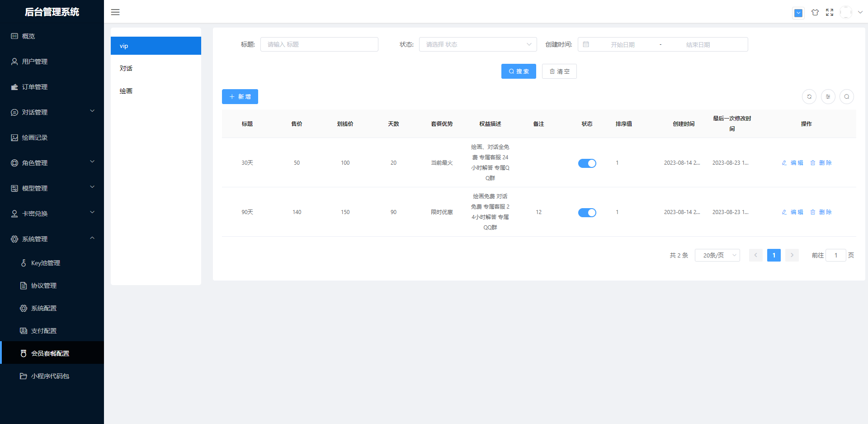Disable the status switch for 30天 package
The width and height of the screenshot is (868, 424).
587,163
